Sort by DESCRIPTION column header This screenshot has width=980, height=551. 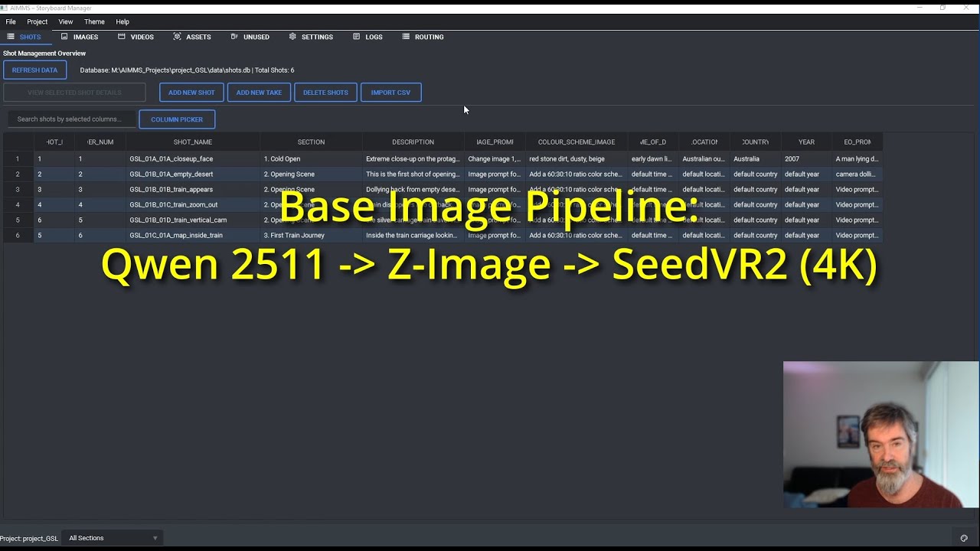pos(413,142)
